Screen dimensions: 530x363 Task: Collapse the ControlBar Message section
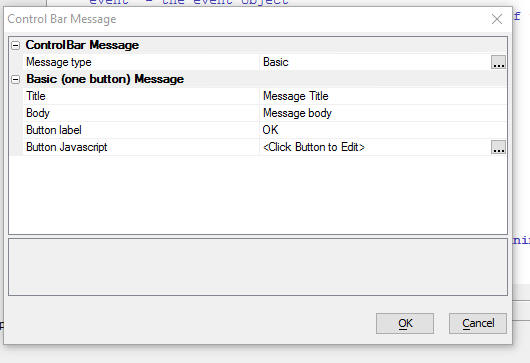coord(16,45)
